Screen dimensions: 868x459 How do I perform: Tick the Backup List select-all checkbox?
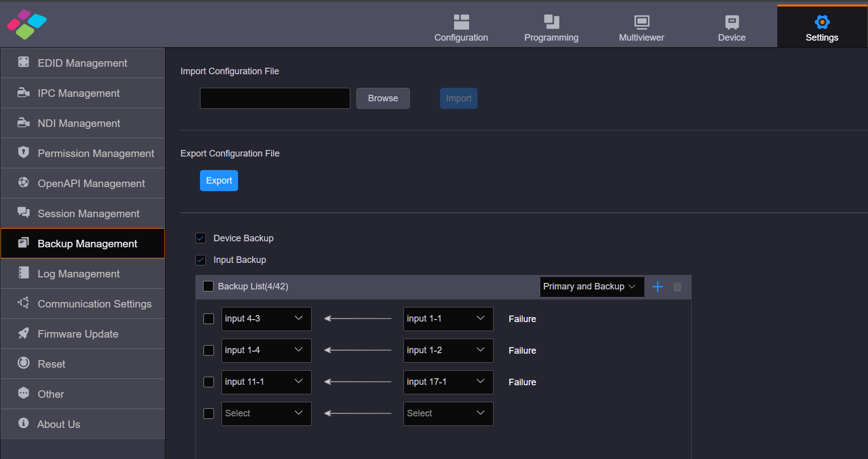[208, 286]
